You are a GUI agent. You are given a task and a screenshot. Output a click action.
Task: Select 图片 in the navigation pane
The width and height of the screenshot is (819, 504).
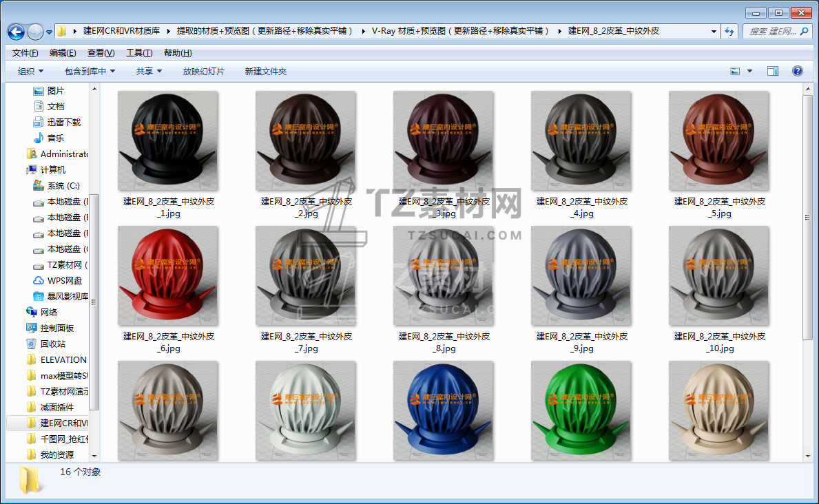[x=49, y=91]
